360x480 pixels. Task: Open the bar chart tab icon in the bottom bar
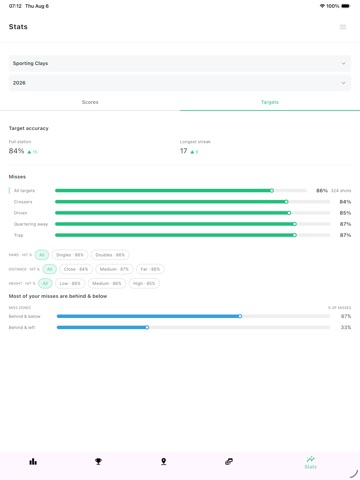pyautogui.click(x=33, y=461)
